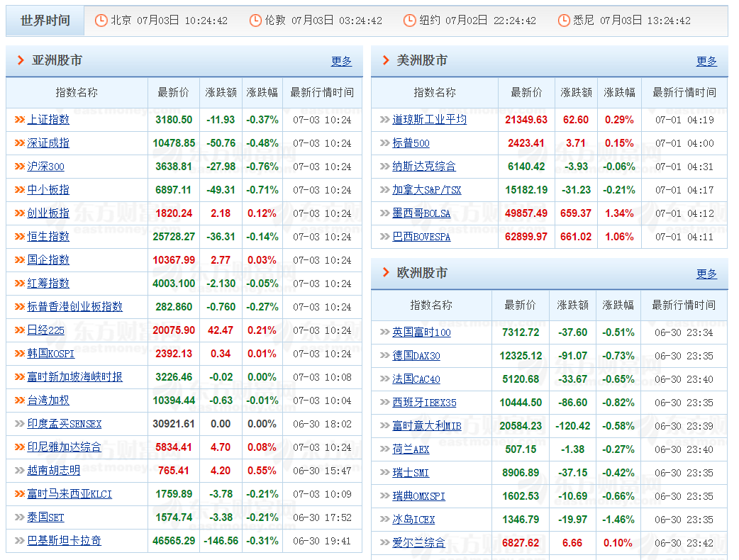Click the clock icon next to 纽约 time

[x=409, y=21]
